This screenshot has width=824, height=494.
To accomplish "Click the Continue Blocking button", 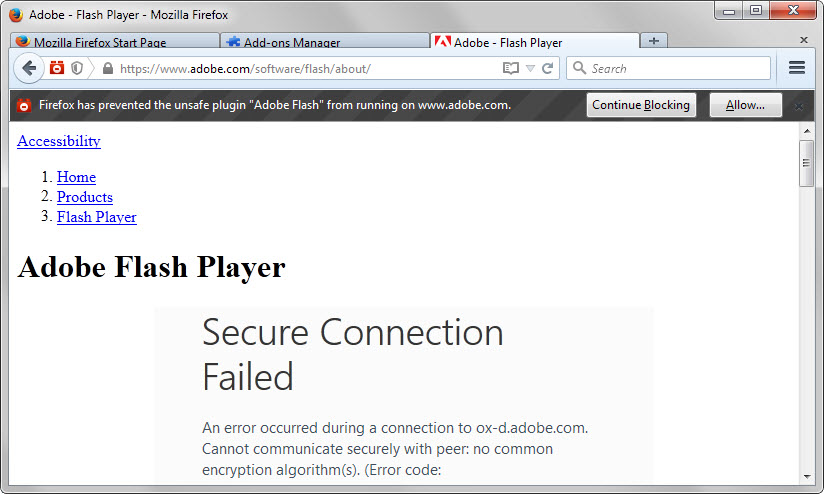I will (641, 105).
